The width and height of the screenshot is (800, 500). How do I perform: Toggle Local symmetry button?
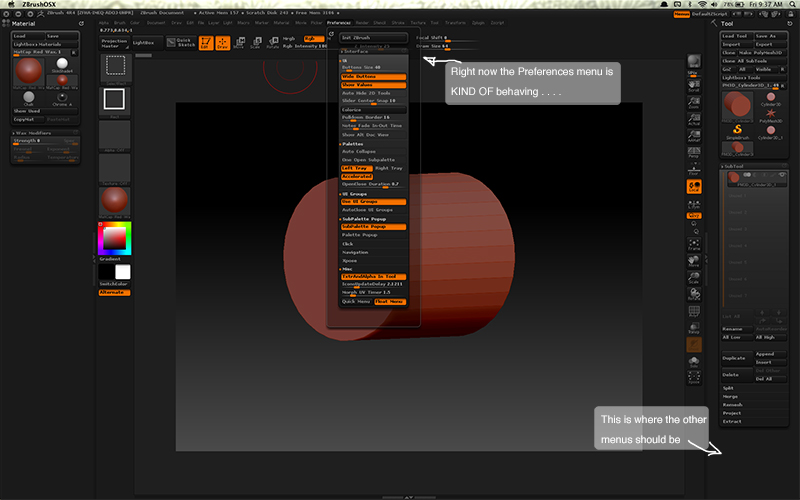coord(694,187)
